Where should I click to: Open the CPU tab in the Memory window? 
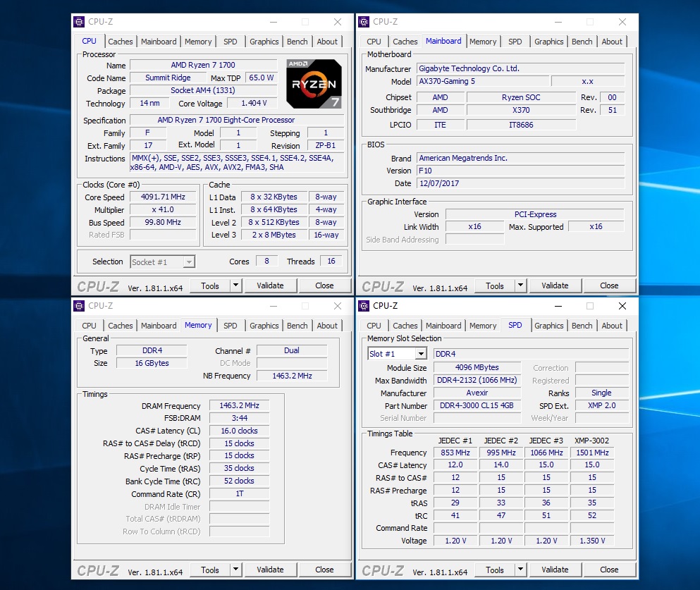click(90, 326)
